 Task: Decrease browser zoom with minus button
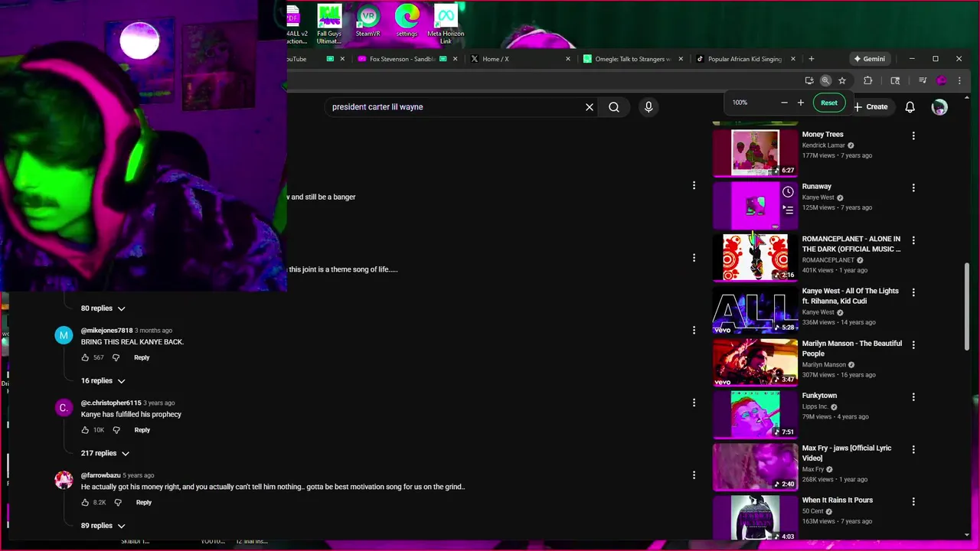784,103
